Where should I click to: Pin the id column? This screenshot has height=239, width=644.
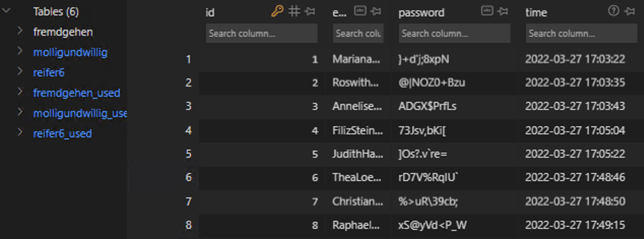coord(310,11)
